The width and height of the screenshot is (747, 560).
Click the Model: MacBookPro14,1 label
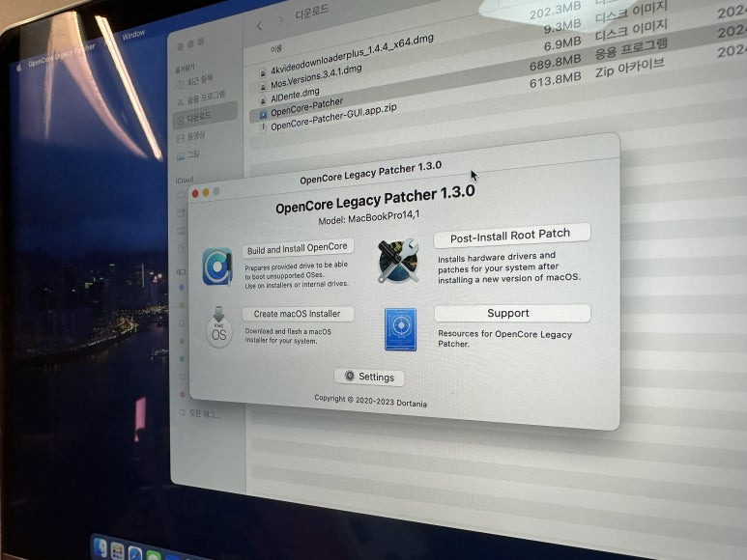[369, 218]
